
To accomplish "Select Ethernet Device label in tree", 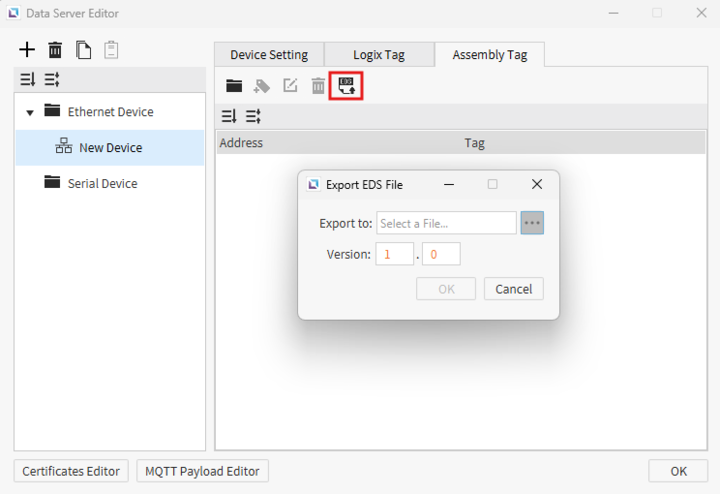I will 111,112.
